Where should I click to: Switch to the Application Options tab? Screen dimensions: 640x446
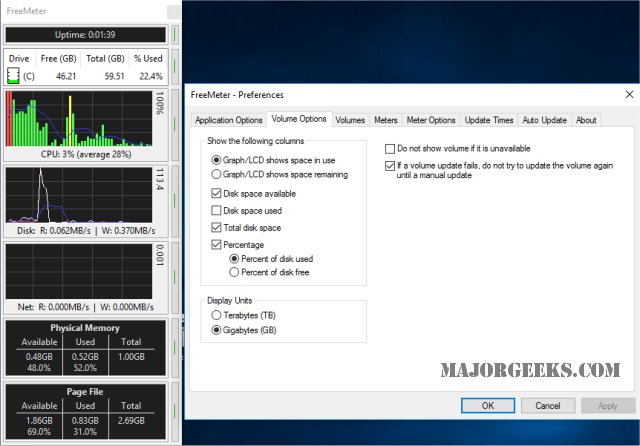tap(228, 120)
